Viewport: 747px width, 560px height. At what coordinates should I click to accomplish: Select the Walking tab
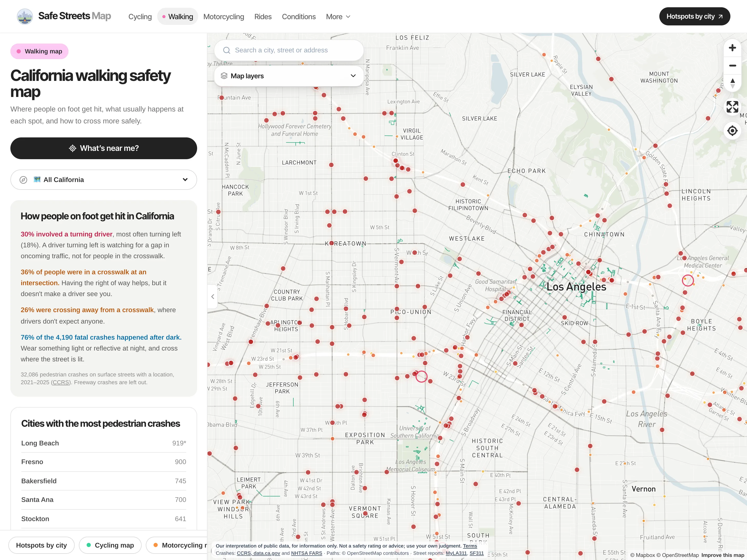pos(178,17)
